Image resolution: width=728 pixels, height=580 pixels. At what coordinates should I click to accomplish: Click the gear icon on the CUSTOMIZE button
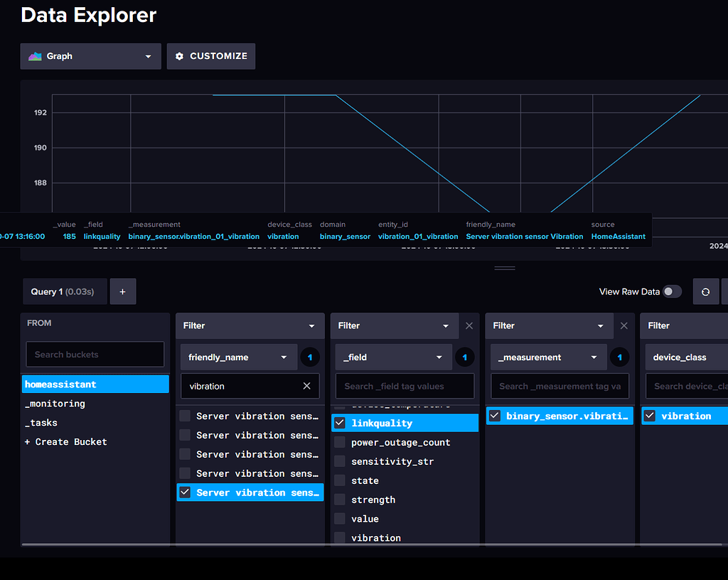180,56
